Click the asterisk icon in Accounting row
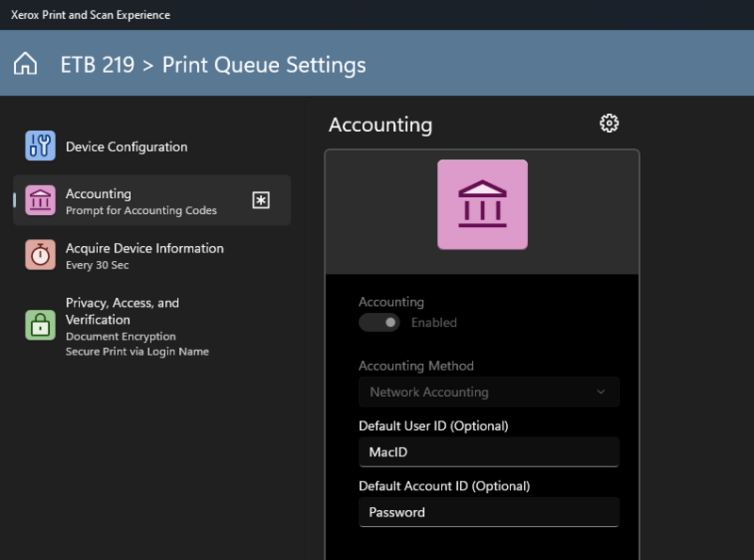 261,200
